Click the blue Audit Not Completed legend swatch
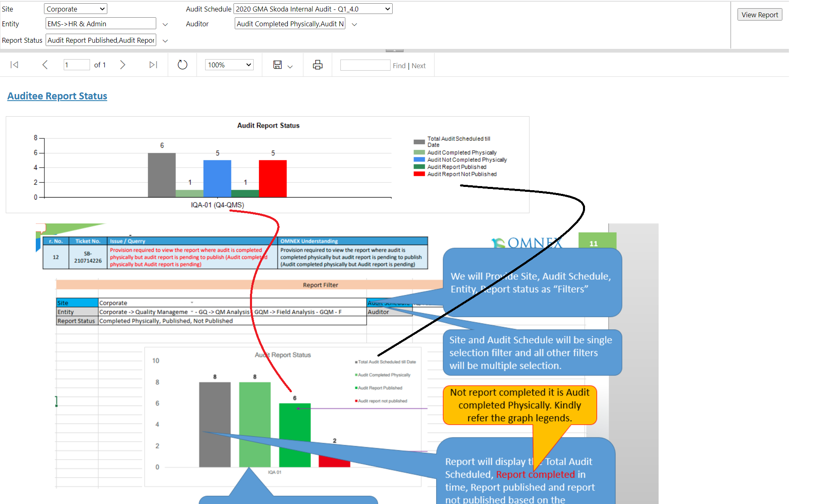This screenshot has width=821, height=504. pos(419,159)
